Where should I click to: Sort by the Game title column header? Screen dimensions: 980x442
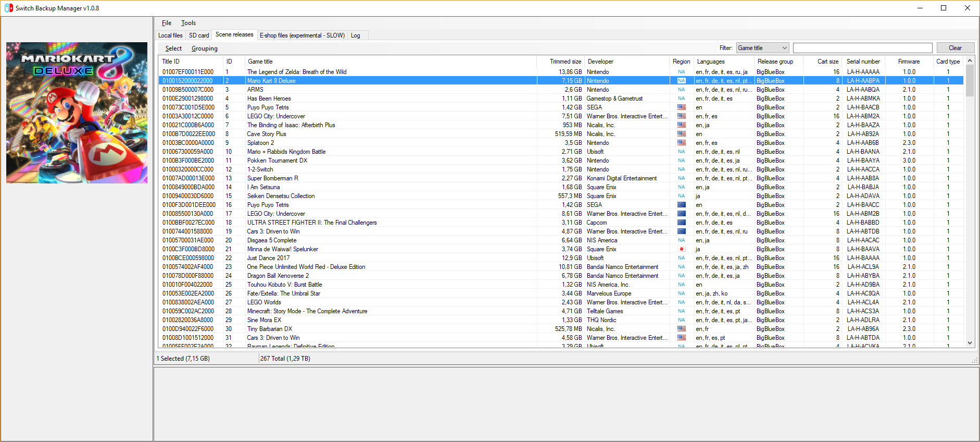(391, 62)
